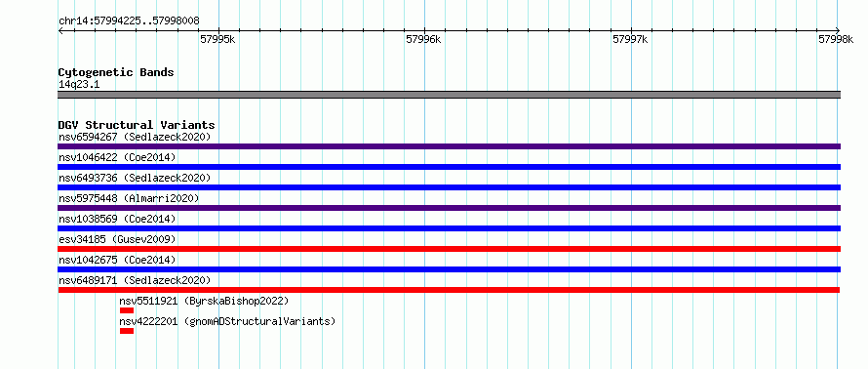Select the blue nsv1042675 variant bar
Image resolution: width=868 pixels, height=369 pixels.
(450, 269)
